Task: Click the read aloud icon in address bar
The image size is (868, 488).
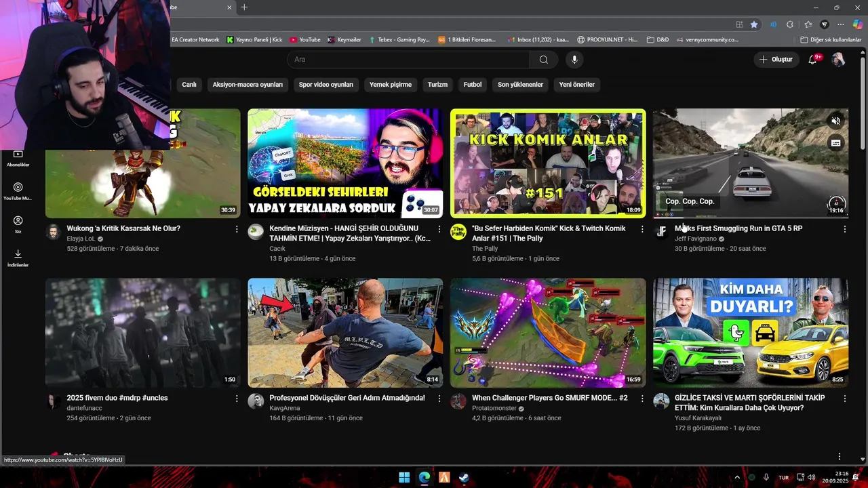Action: click(772, 24)
